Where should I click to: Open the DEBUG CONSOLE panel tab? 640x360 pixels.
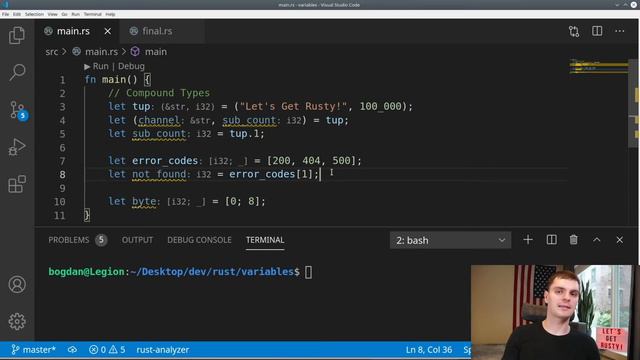(199, 240)
